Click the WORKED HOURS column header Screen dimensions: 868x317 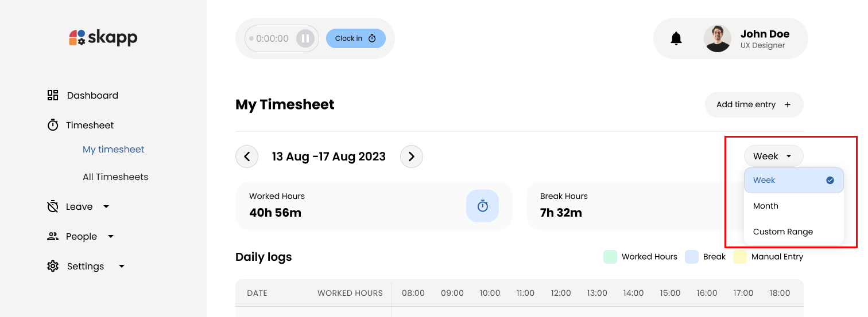tap(350, 293)
